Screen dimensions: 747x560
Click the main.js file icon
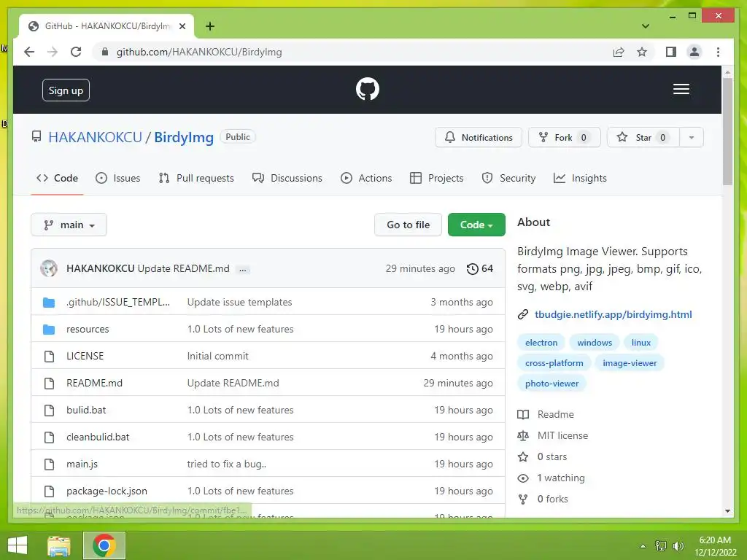[x=49, y=464]
